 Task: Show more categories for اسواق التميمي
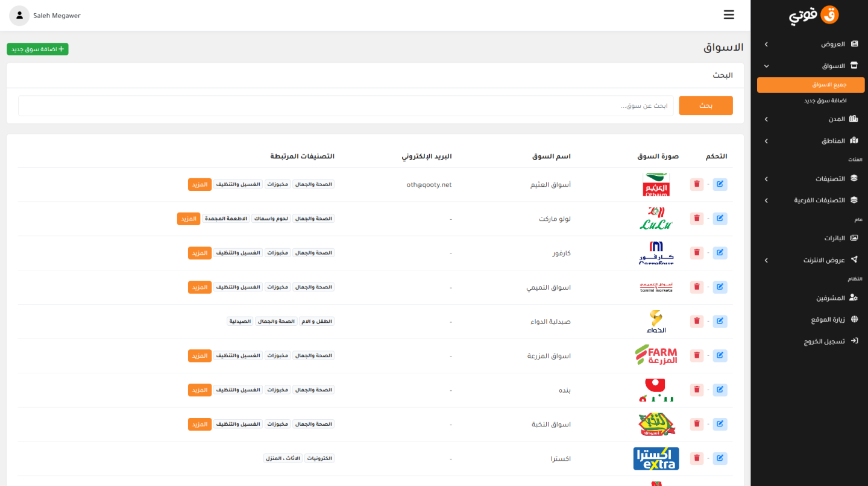tap(200, 287)
